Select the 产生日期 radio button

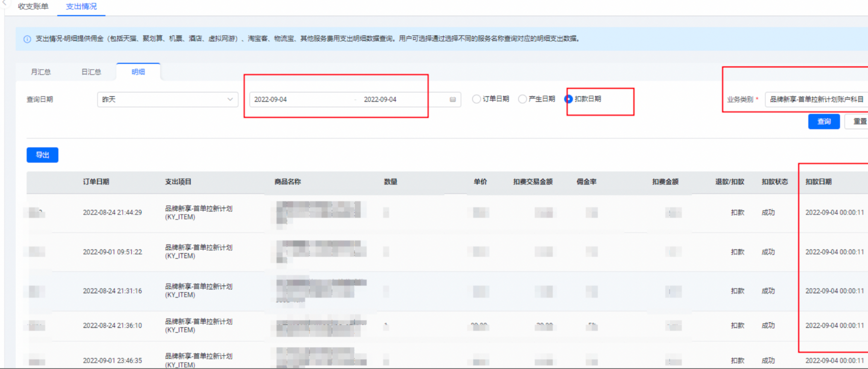pyautogui.click(x=522, y=99)
